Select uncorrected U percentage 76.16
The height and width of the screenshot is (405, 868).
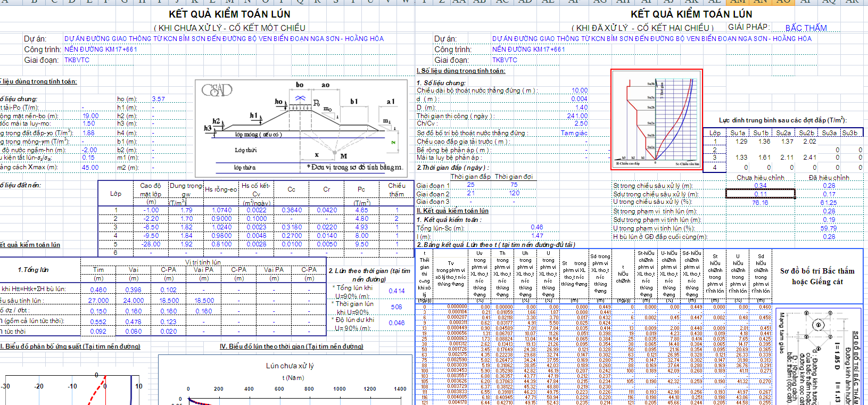[x=760, y=203]
